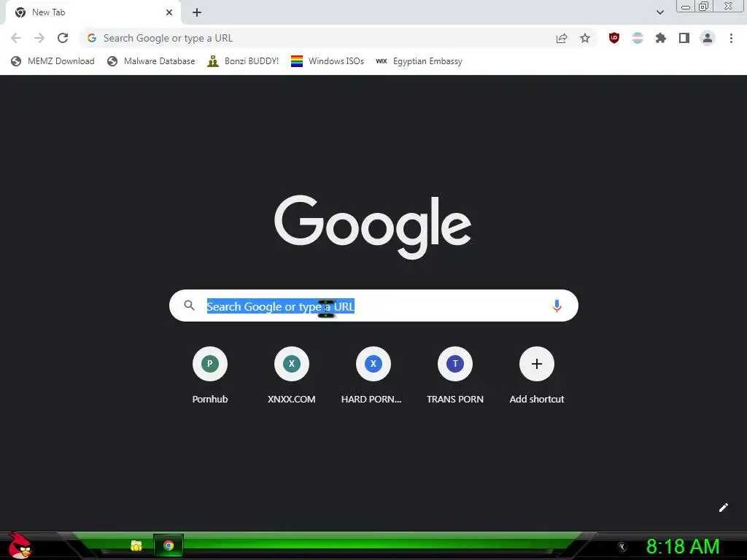Click the Google icon in address bar
The image size is (747, 560).
tap(92, 38)
